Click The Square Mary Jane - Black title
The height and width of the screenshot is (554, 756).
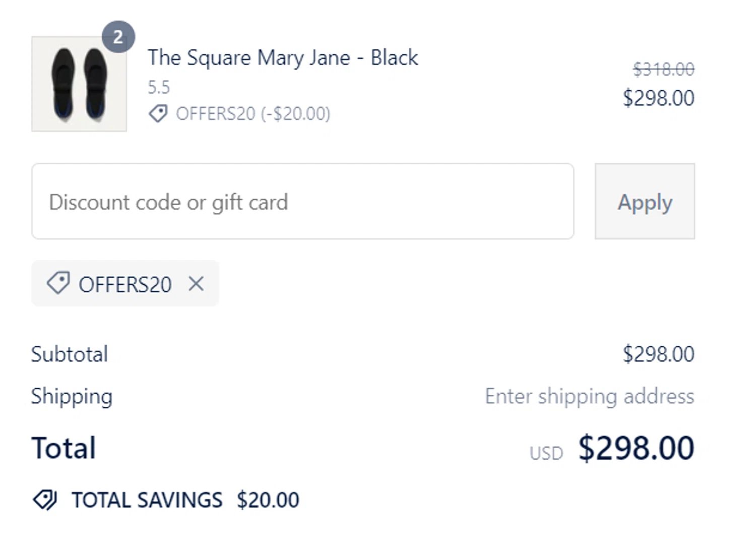click(283, 57)
